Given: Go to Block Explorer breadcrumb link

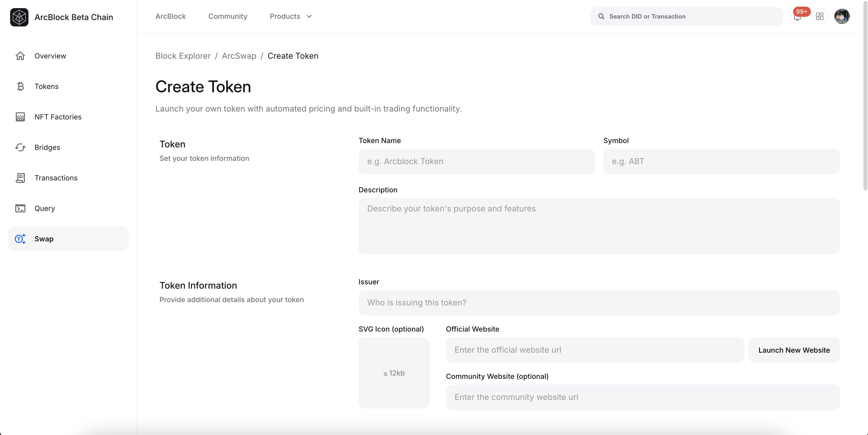Looking at the screenshot, I should (x=183, y=56).
